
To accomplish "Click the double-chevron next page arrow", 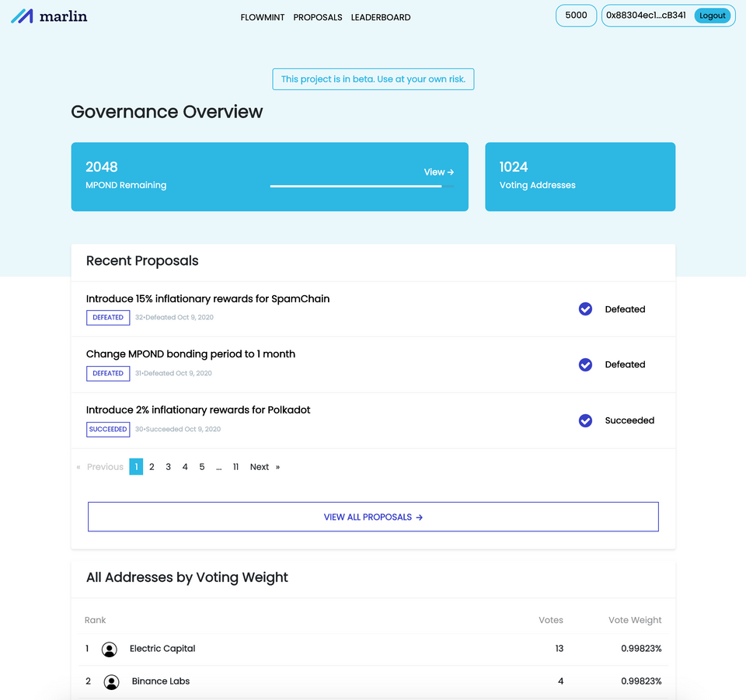I will [278, 467].
